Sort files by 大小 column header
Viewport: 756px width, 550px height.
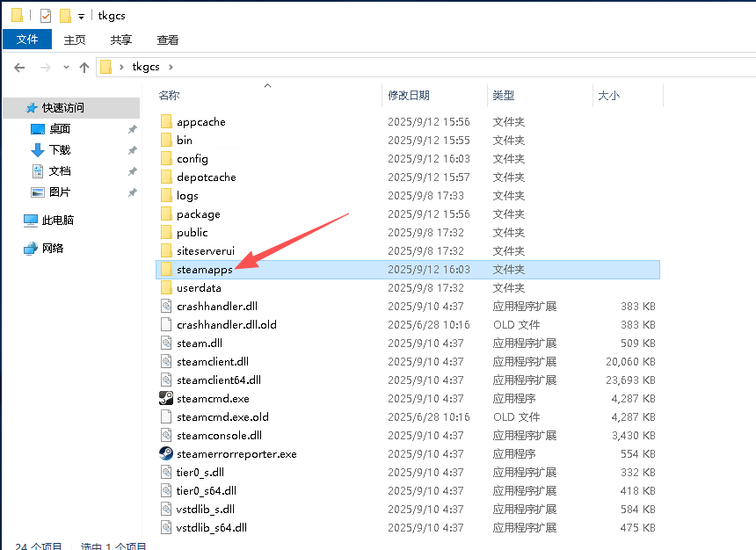(x=608, y=95)
